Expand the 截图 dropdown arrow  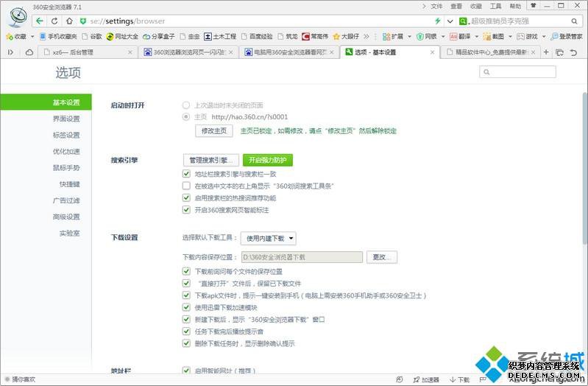(x=510, y=36)
